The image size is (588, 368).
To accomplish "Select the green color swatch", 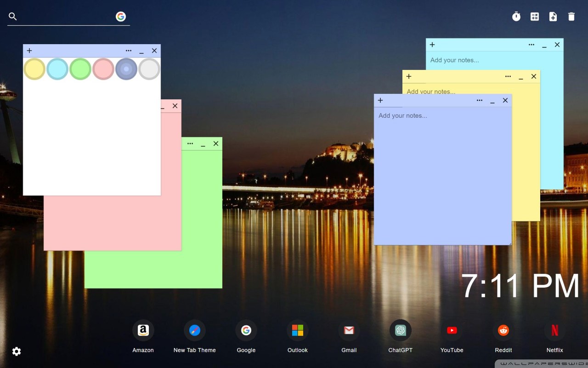I will (80, 69).
